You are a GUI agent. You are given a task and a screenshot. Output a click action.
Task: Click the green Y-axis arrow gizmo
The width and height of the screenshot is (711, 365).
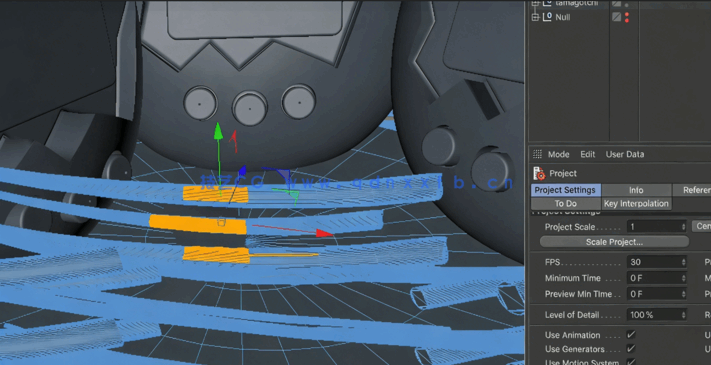[218, 131]
